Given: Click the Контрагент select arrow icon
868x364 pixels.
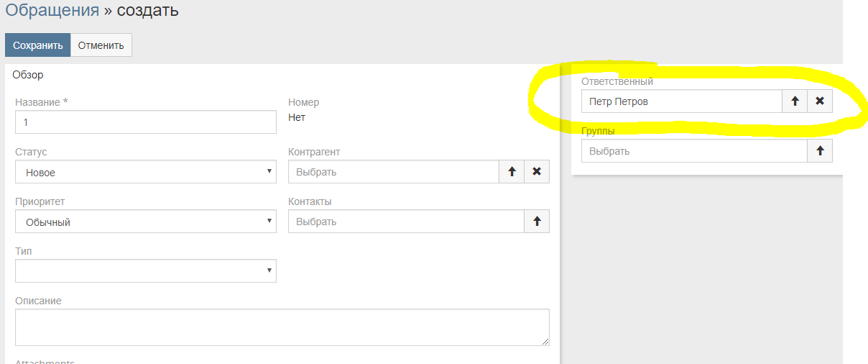Looking at the screenshot, I should click(512, 172).
